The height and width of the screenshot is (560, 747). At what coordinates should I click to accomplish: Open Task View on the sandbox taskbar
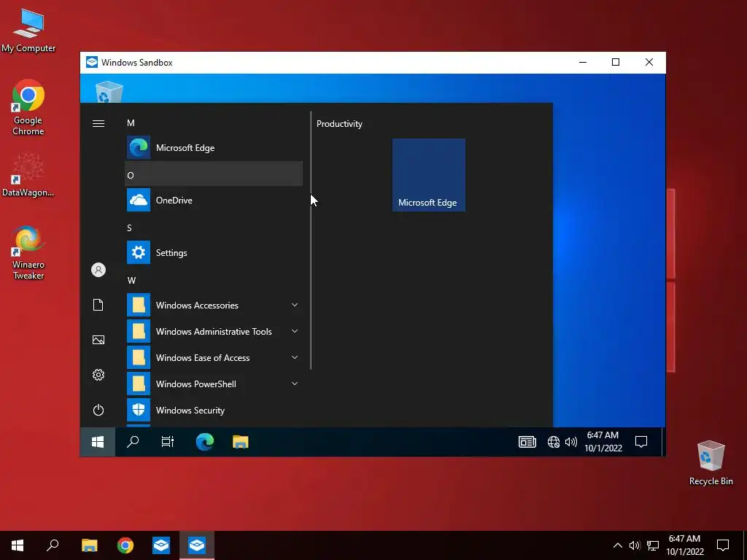click(167, 442)
